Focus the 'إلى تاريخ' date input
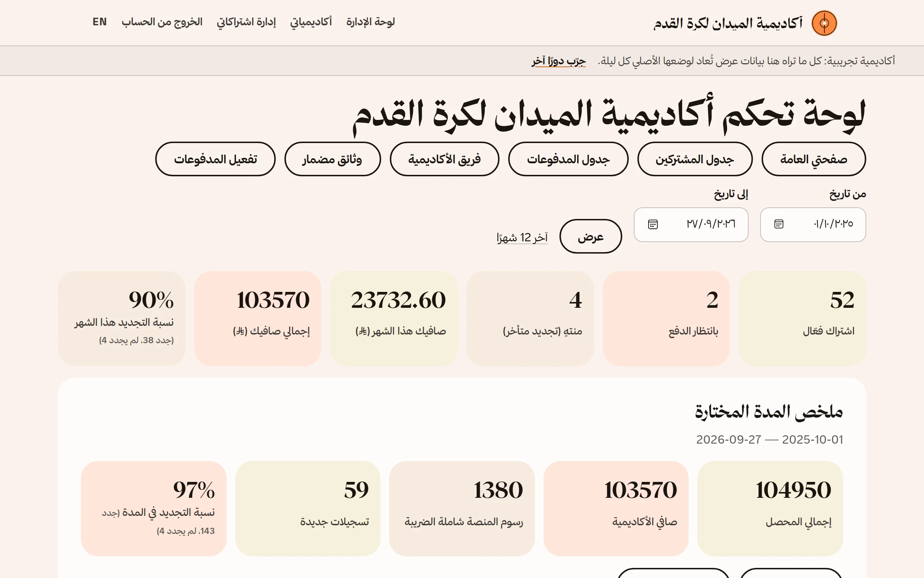The image size is (924, 578). [691, 224]
